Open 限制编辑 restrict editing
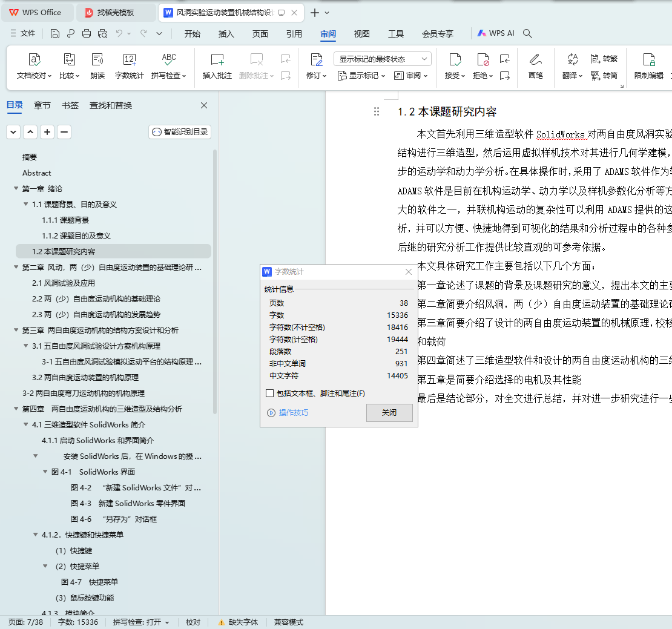The width and height of the screenshot is (672, 629). pyautogui.click(x=649, y=67)
